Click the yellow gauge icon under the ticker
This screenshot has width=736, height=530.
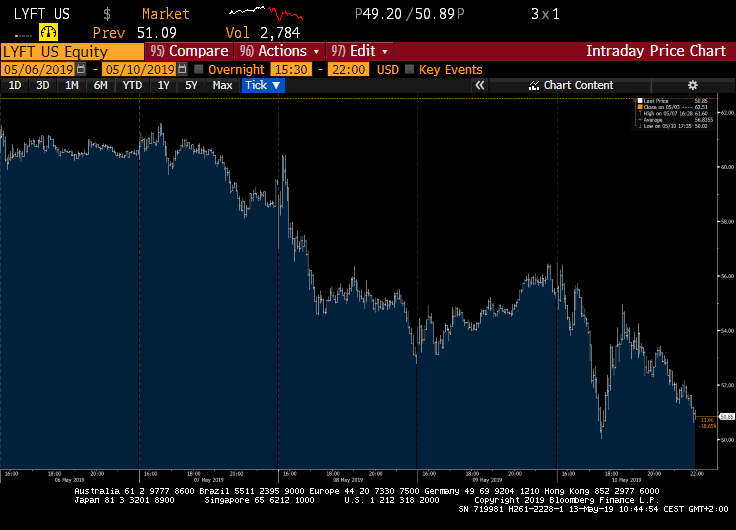coord(48,32)
